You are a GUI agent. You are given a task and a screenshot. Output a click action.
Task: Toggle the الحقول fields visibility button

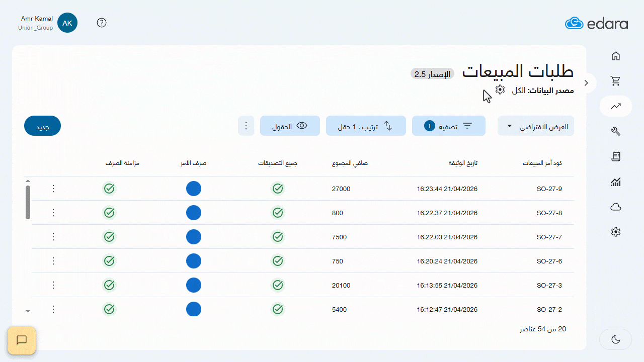point(290,126)
